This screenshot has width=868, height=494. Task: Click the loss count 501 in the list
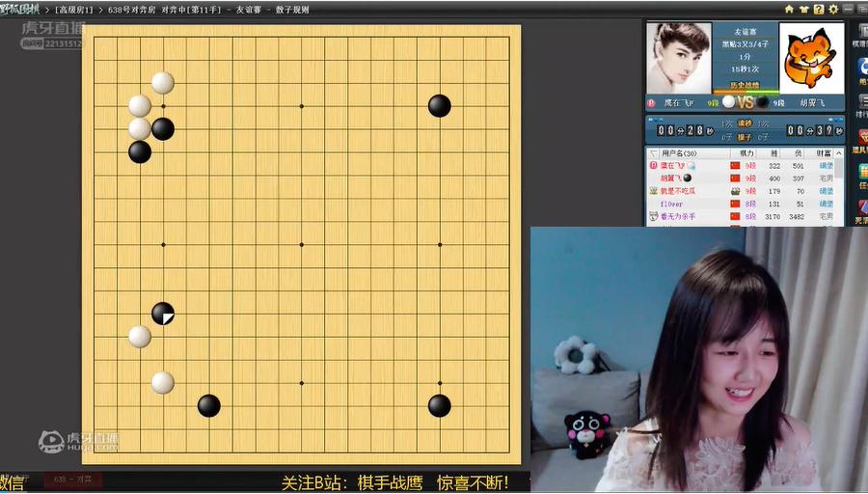pos(798,166)
